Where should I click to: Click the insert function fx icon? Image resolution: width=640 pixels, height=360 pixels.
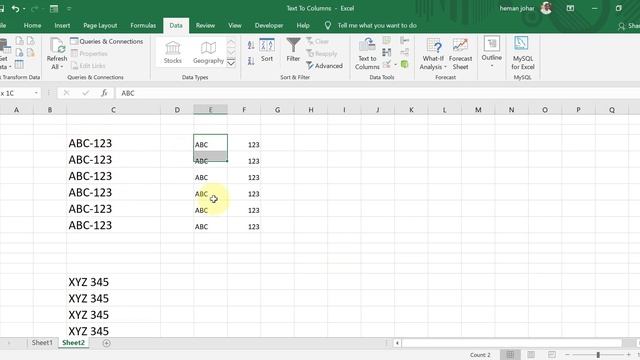[x=104, y=93]
